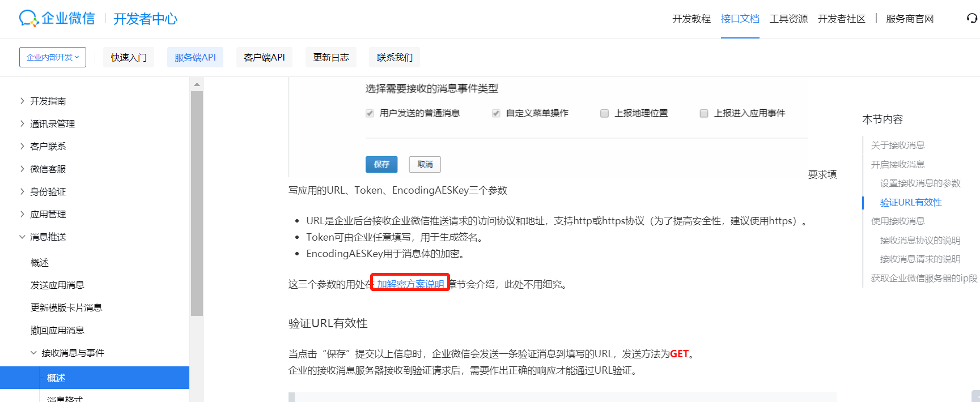Open 概述 under 消息推送
The height and width of the screenshot is (402, 980).
pos(40,262)
